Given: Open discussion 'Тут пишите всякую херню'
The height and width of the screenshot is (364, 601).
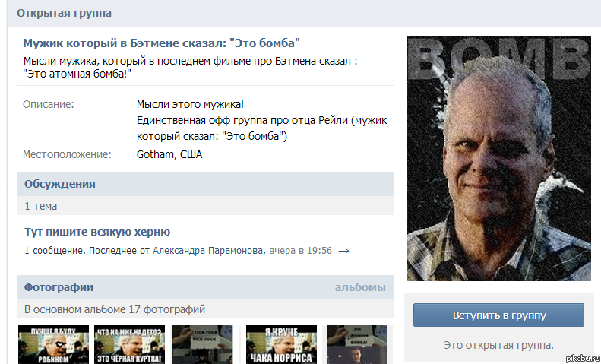Looking at the screenshot, I should [97, 232].
